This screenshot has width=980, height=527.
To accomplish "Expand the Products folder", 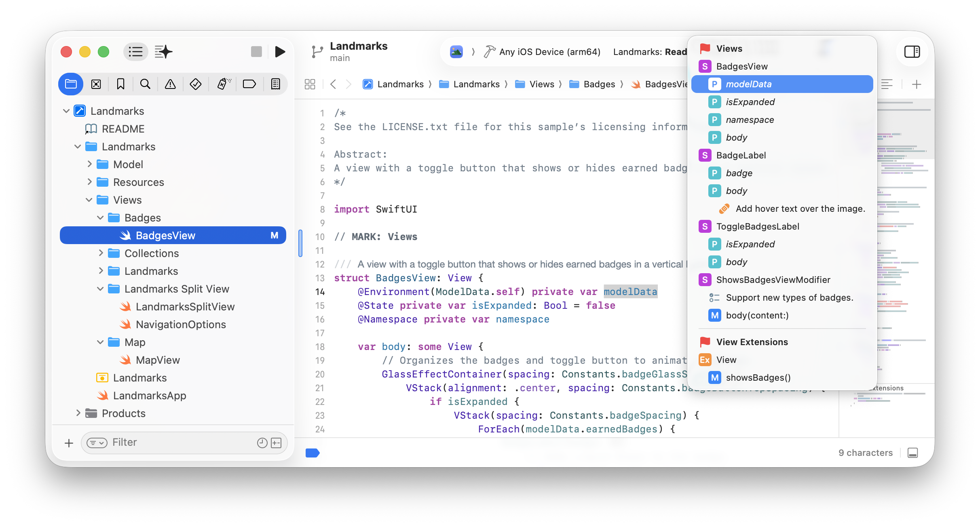I will (x=78, y=413).
